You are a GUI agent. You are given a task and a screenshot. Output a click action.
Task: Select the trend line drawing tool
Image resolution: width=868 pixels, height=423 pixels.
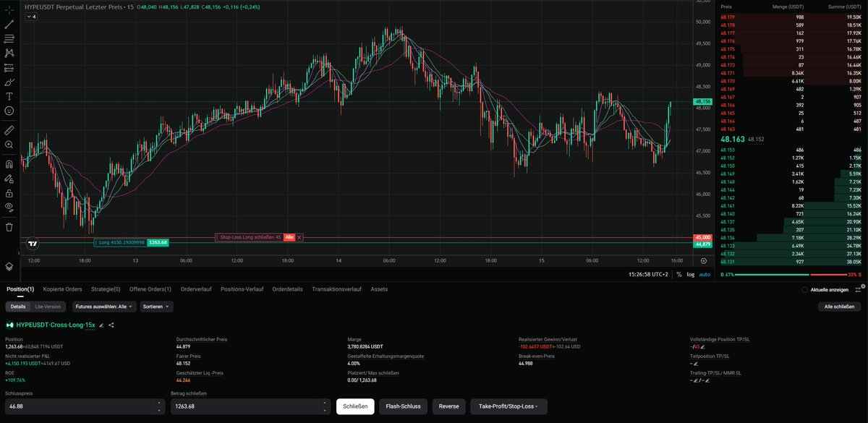[x=9, y=23]
